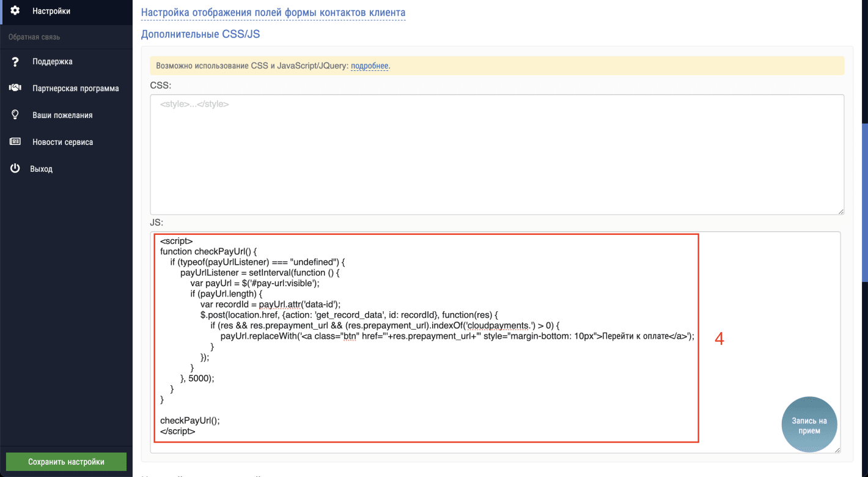Click inside the JS code field

428,336
